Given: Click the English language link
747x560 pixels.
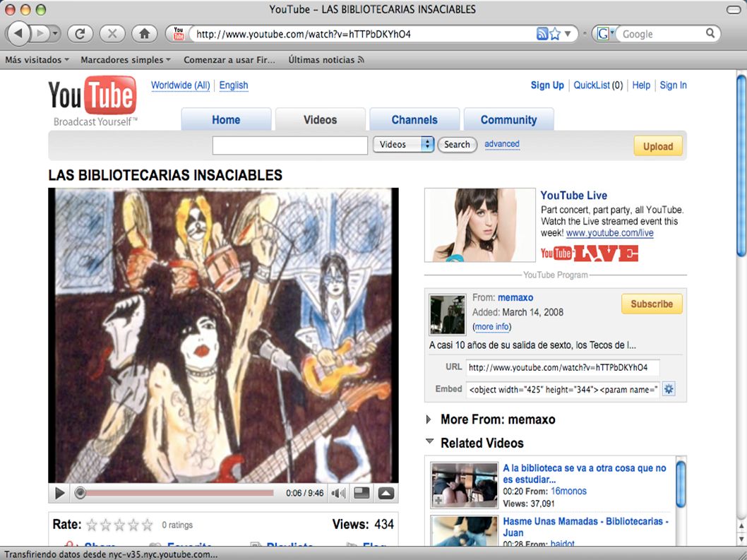Looking at the screenshot, I should (234, 85).
